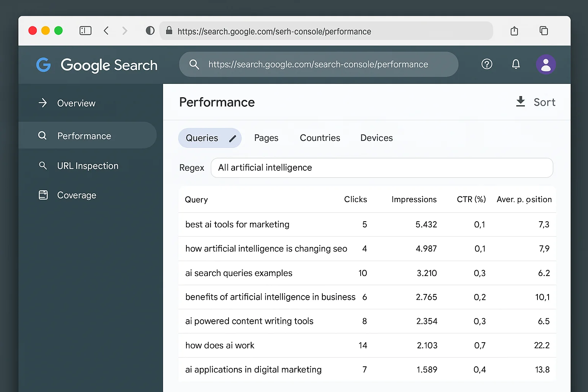Open the help icon in top bar
This screenshot has width=588, height=392.
click(487, 64)
